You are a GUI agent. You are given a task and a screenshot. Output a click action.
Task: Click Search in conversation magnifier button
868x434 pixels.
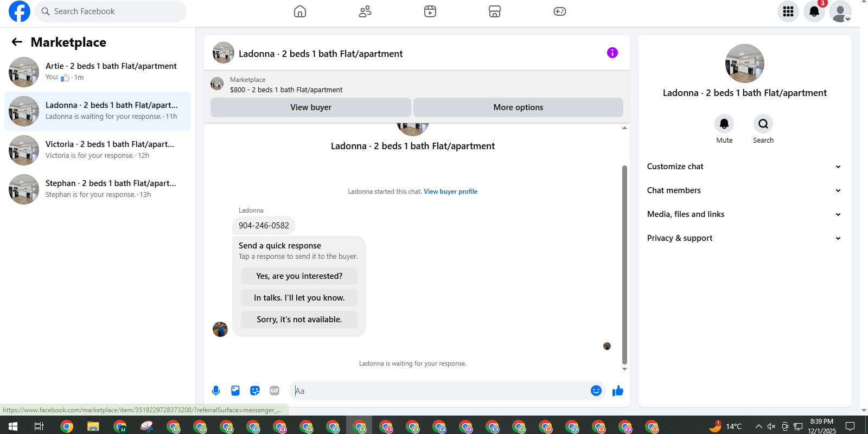763,124
